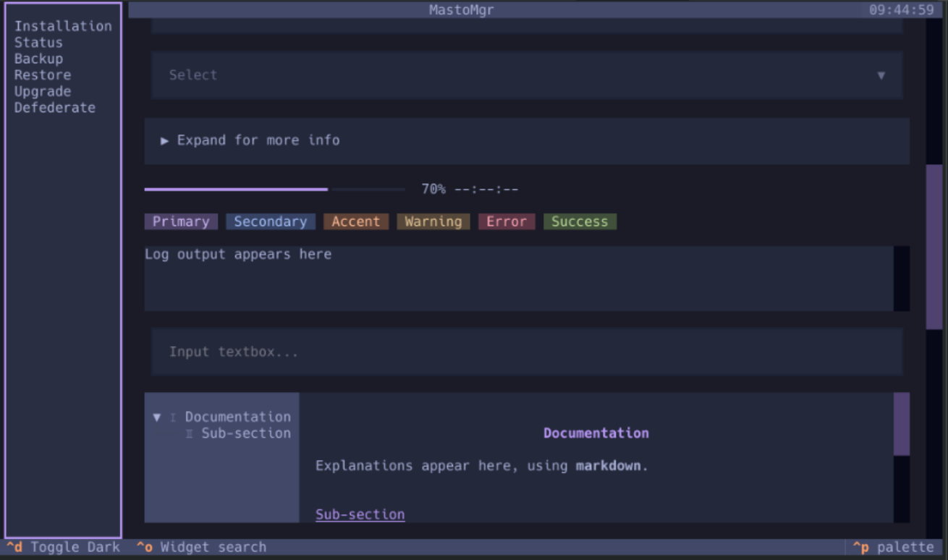
Task: Expand the 'Expand for more info' collapsible
Action: tap(250, 140)
